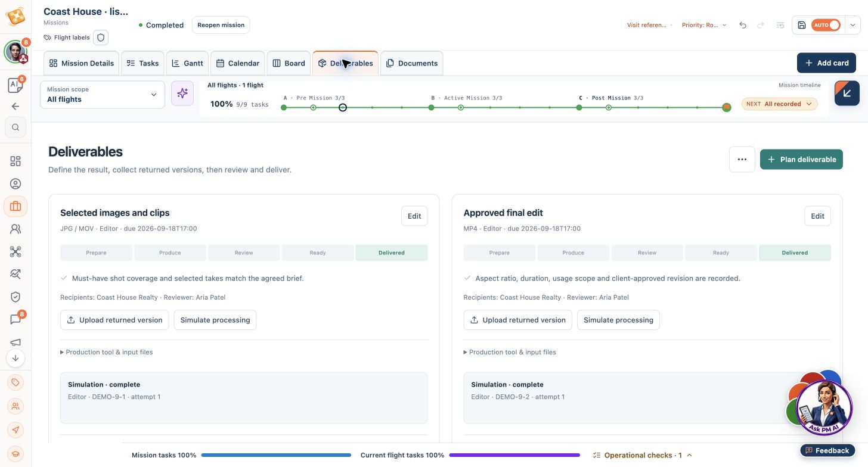The height and width of the screenshot is (467, 868).
Task: Expand the Operational checks panel
Action: pyautogui.click(x=643, y=455)
